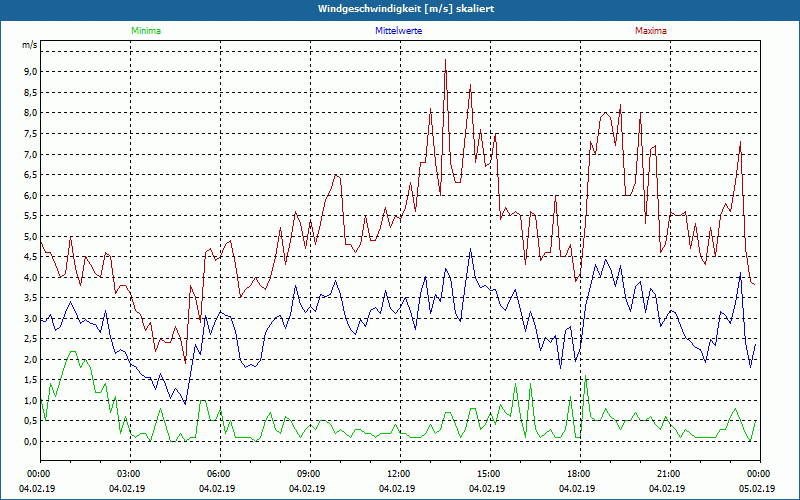
Task: Click the m/s unit label on the axis
Action: 30,45
